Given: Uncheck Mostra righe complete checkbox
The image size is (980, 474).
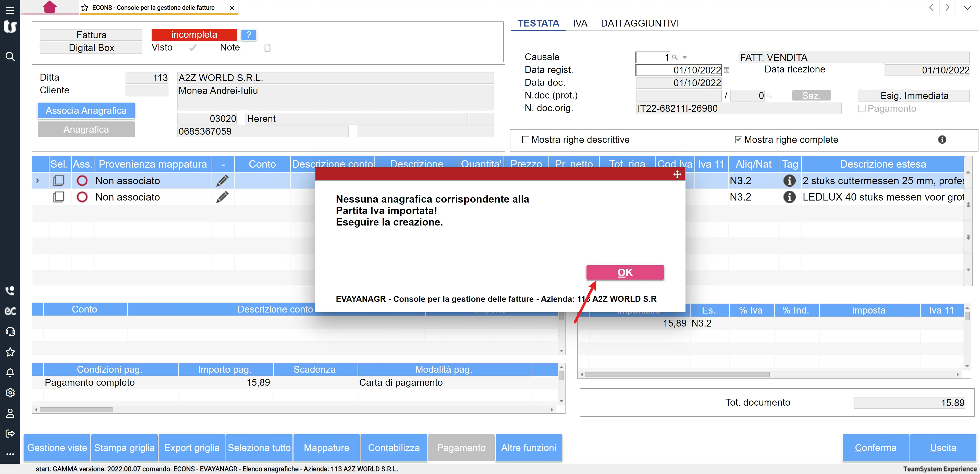Looking at the screenshot, I should point(738,140).
